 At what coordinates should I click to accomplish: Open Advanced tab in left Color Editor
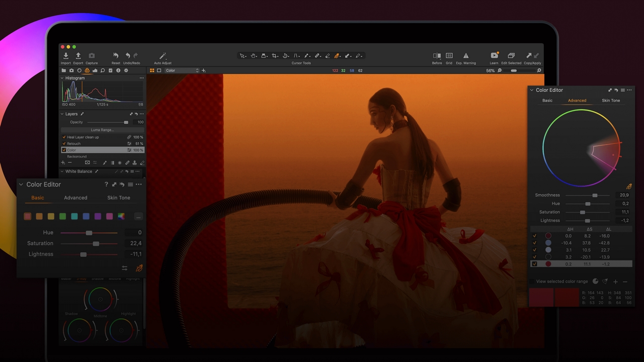(75, 198)
